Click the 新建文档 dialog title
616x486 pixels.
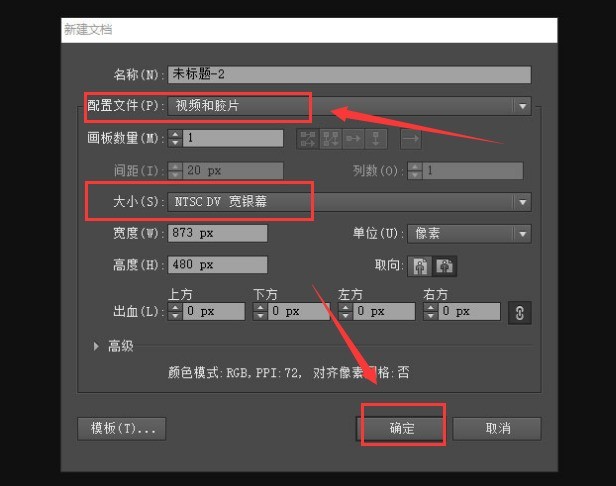coord(88,29)
